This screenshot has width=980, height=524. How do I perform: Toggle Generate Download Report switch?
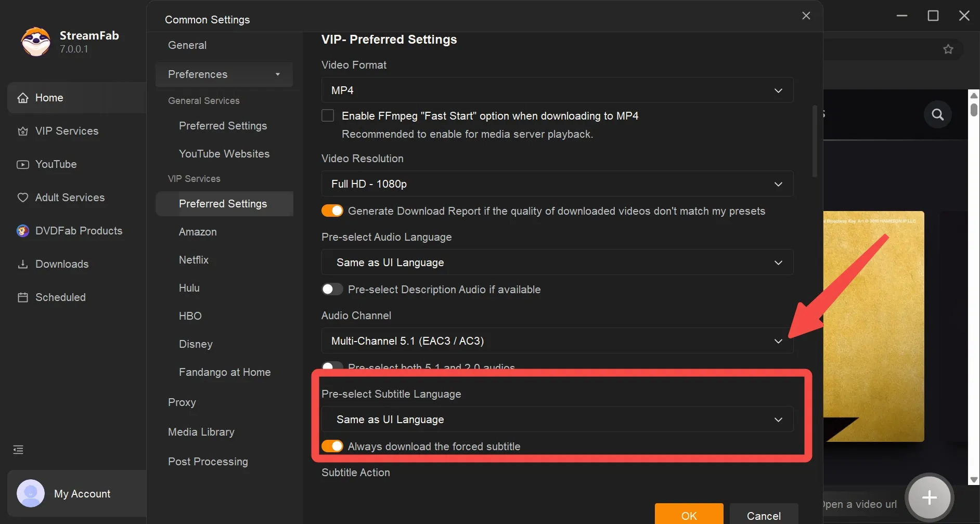pyautogui.click(x=332, y=211)
